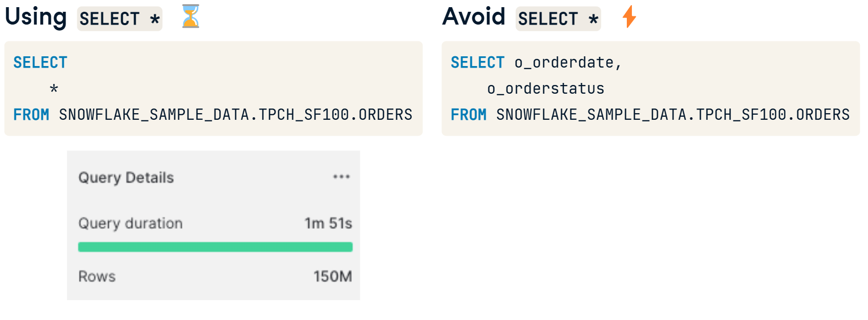Click the FROM keyword in left code block
Viewport: 868px width, 320px height.
[31, 115]
